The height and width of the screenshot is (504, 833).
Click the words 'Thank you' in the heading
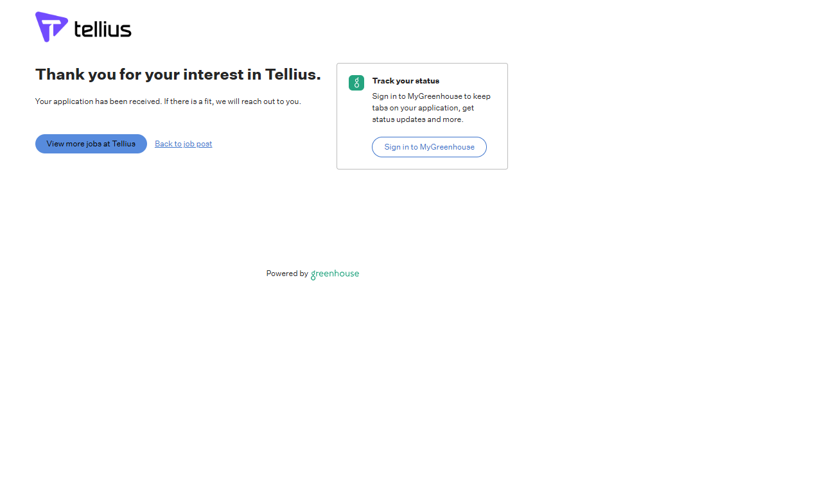(x=60, y=74)
